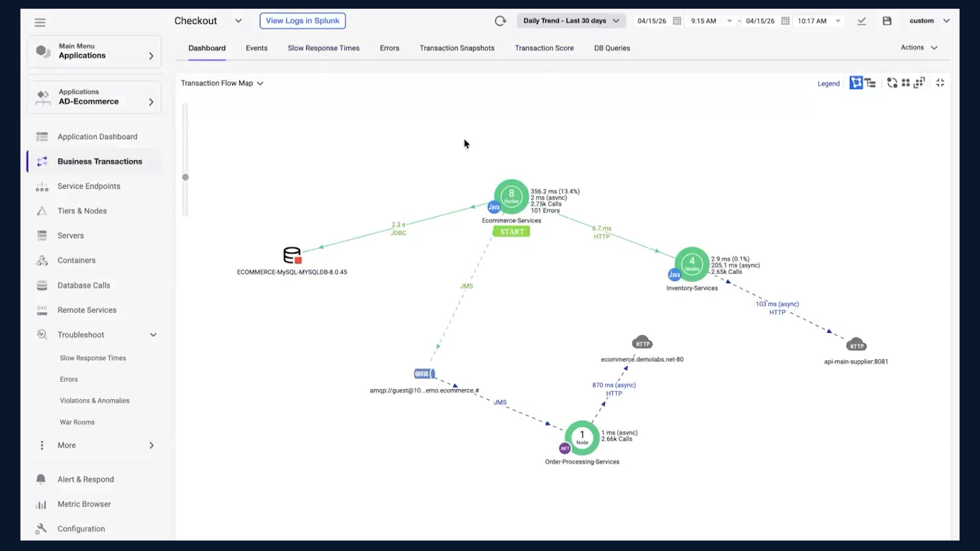Open the DB Queries tab
The image size is (980, 551).
pyautogui.click(x=612, y=48)
